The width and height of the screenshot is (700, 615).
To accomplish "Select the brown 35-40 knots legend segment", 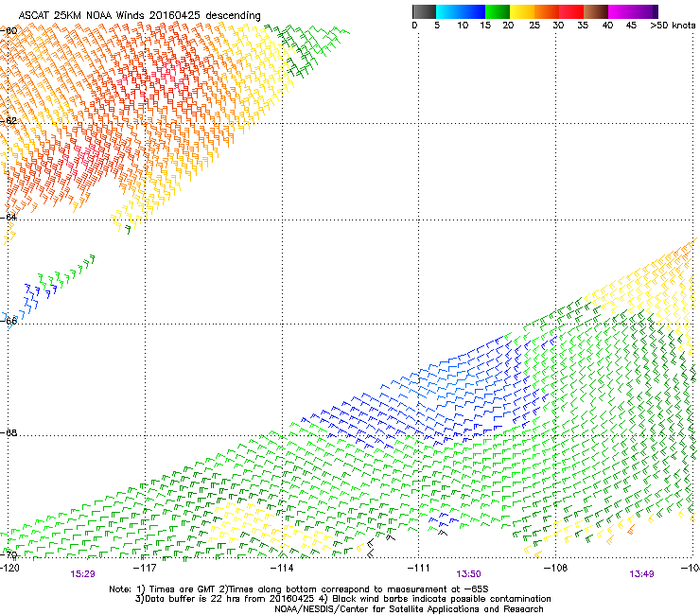I will (596, 11).
